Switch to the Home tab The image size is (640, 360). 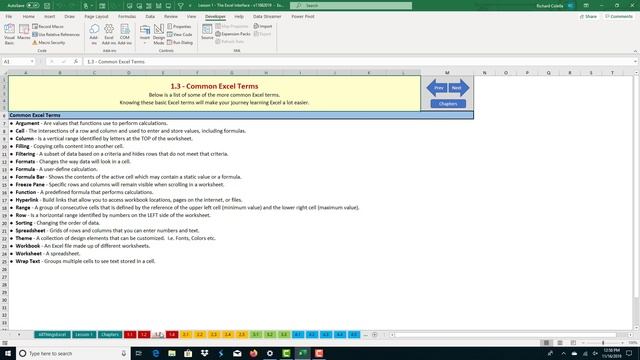pos(29,17)
